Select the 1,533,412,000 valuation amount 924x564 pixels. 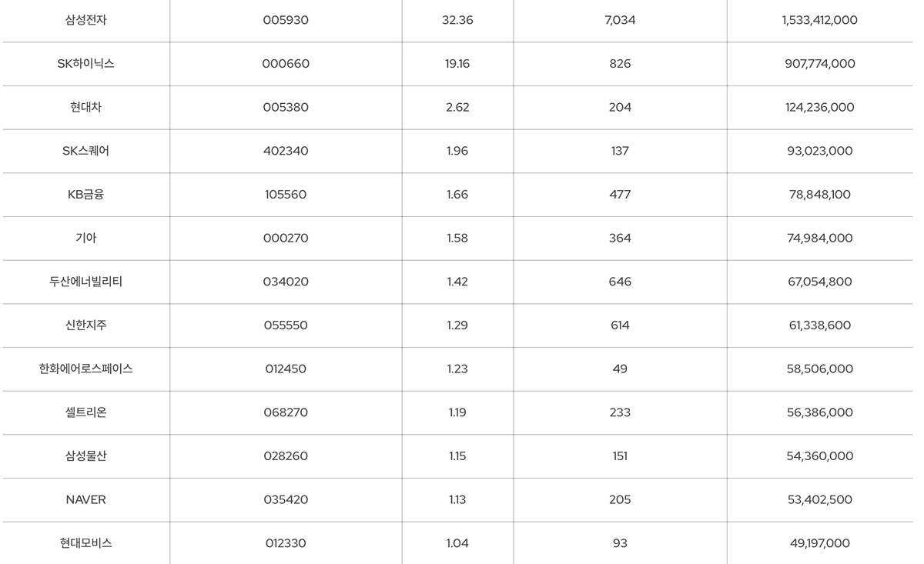click(820, 20)
